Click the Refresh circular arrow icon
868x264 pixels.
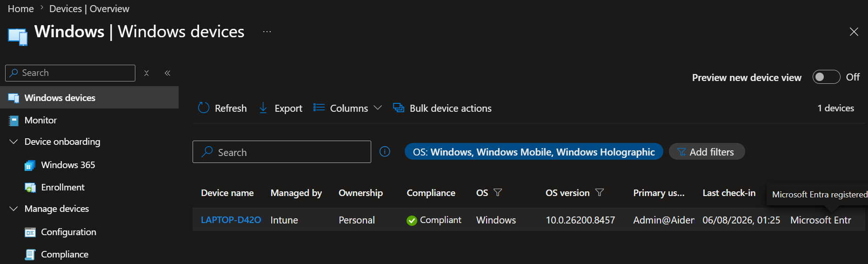204,108
